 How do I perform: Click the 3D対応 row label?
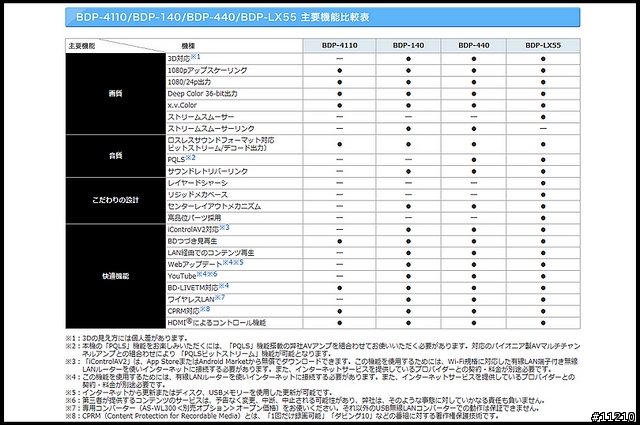click(x=179, y=59)
